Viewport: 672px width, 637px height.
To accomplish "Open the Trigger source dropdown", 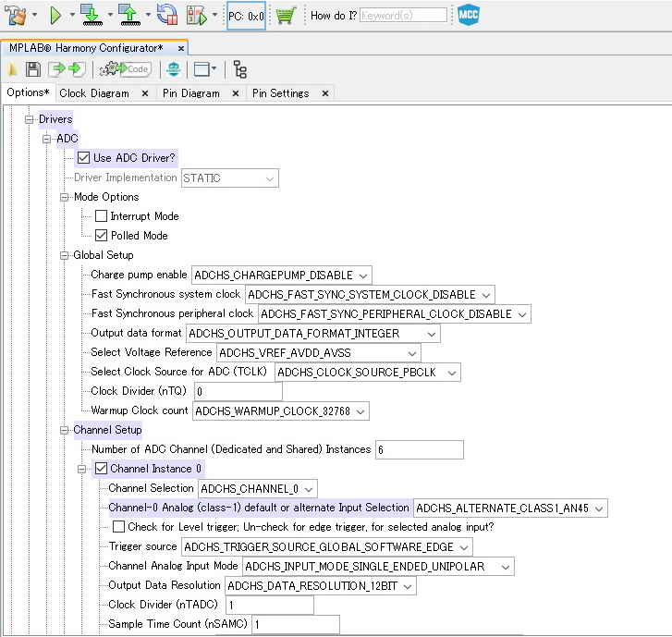I will [x=327, y=547].
